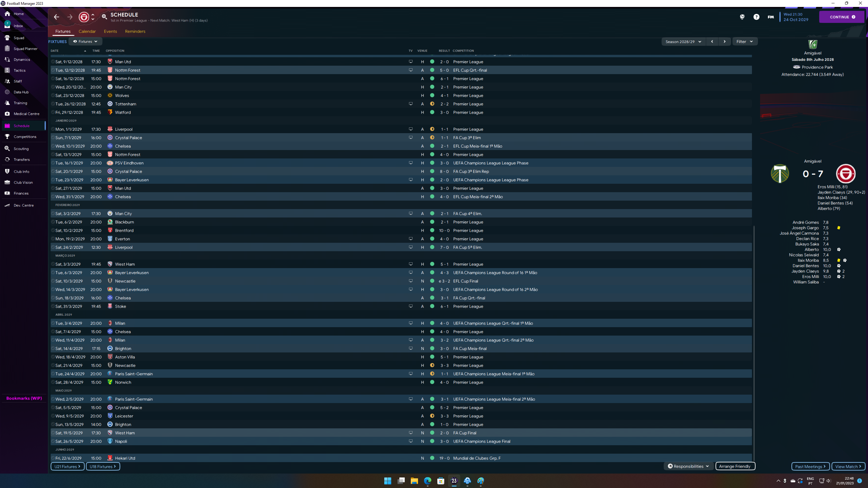Toggle selection for Hekari Utd fixture row
The height and width of the screenshot is (488, 868).
[53, 458]
